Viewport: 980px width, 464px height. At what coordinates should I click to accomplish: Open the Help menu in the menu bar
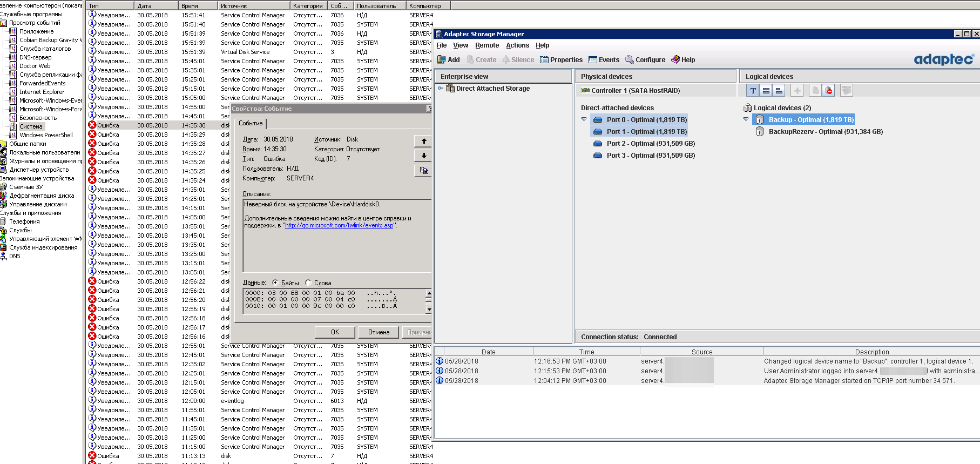point(543,45)
